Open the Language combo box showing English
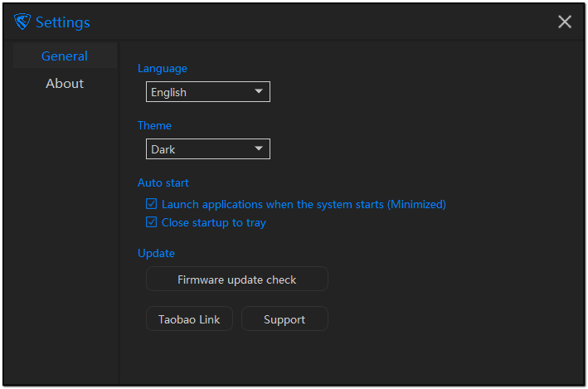Image resolution: width=588 pixels, height=389 pixels. [x=199, y=92]
